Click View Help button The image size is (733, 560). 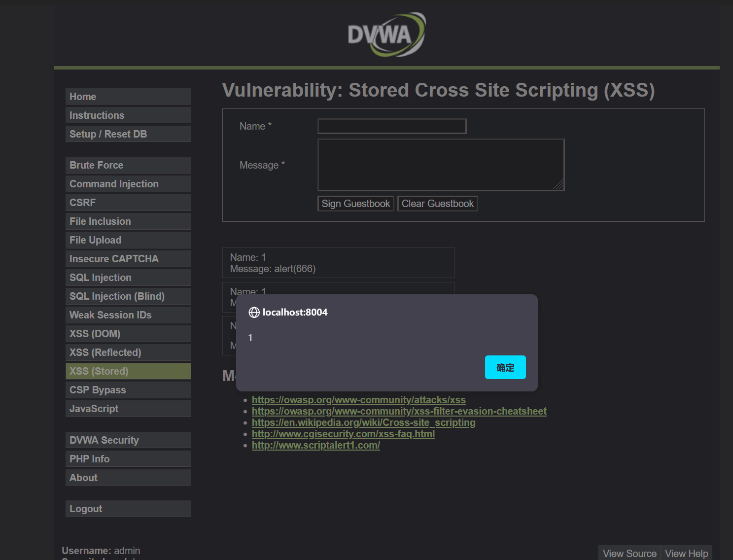coord(687,553)
